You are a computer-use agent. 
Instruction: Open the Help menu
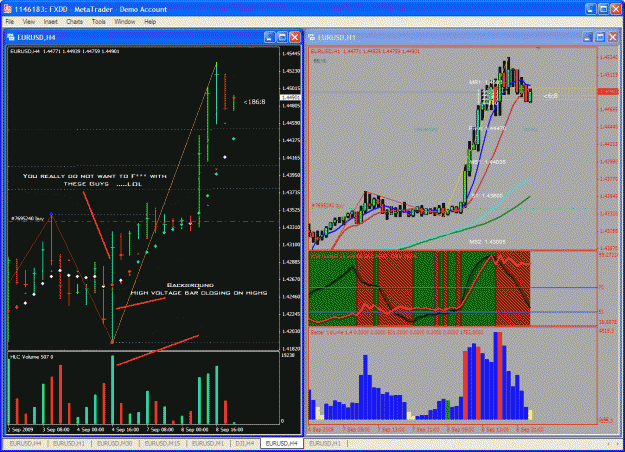150,22
